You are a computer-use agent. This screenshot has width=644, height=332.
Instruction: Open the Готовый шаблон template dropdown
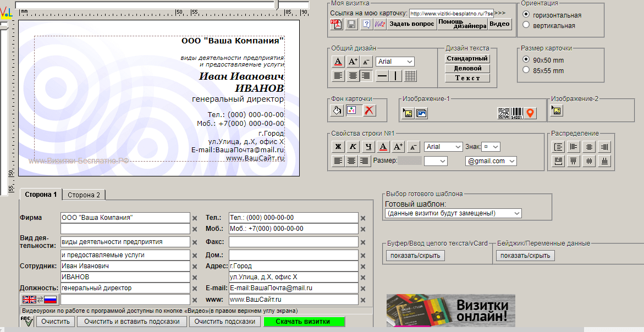(453, 213)
